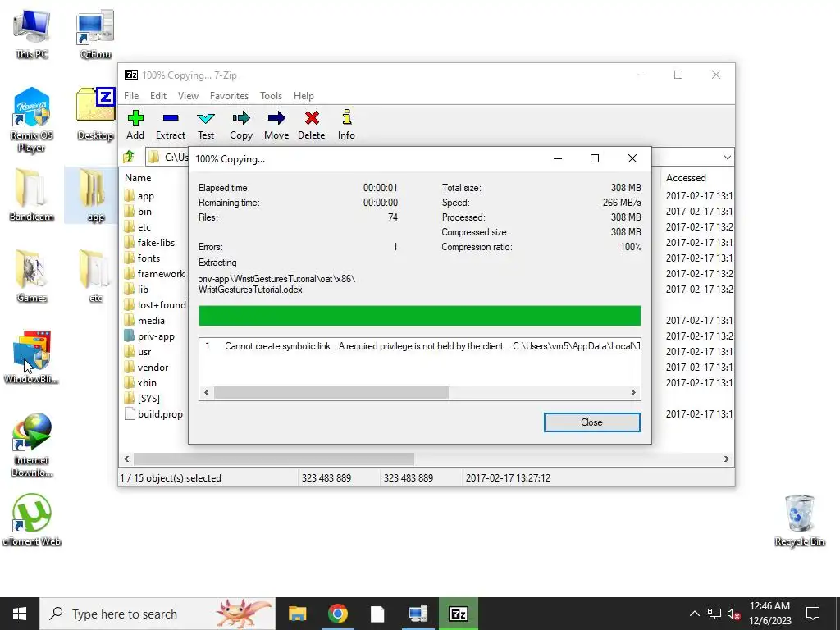Select the Extract toolbar icon
The image size is (840, 630).
click(x=171, y=125)
